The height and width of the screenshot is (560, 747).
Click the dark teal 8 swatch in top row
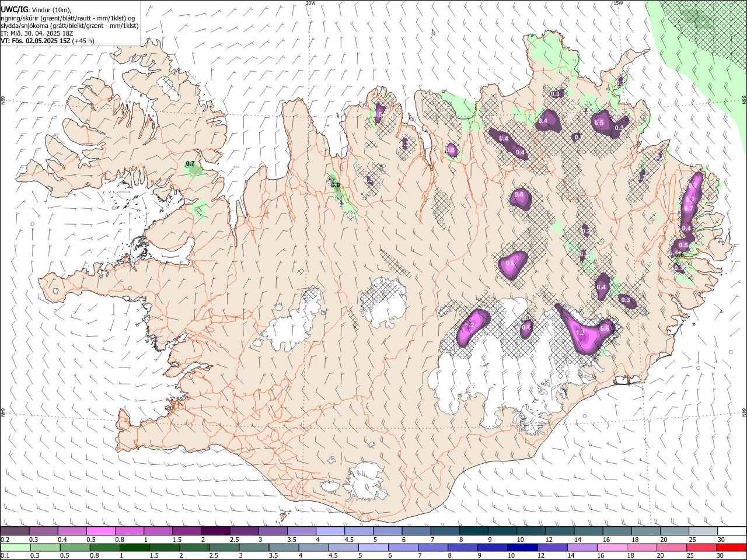(x=473, y=531)
